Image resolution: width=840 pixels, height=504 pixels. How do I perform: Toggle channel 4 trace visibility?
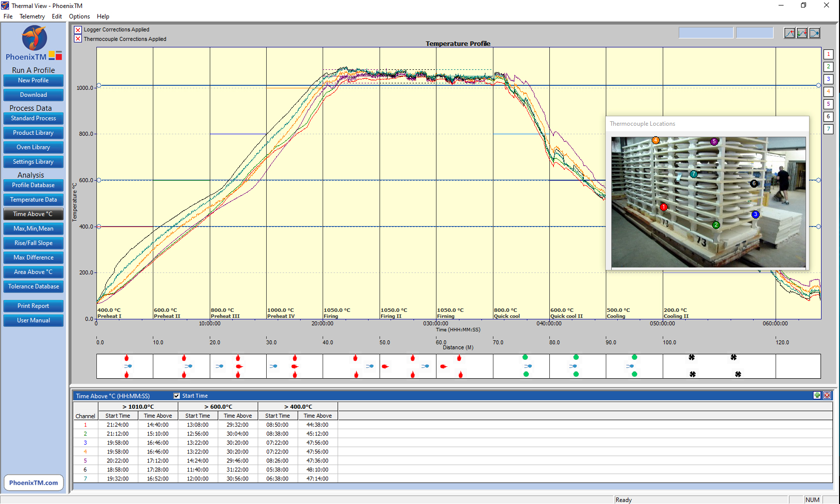[829, 92]
